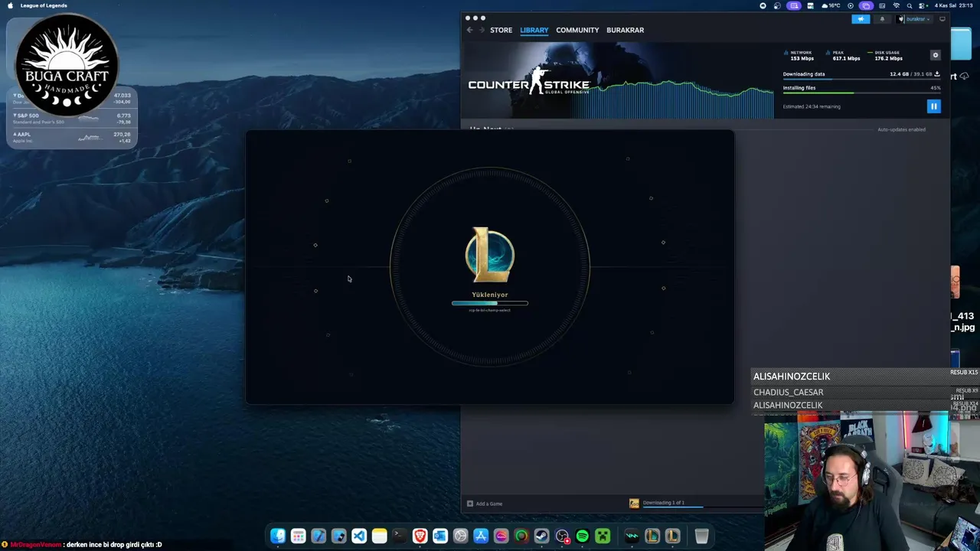Open the COMMUNITY tab in Steam
The height and width of the screenshot is (551, 980).
577,30
